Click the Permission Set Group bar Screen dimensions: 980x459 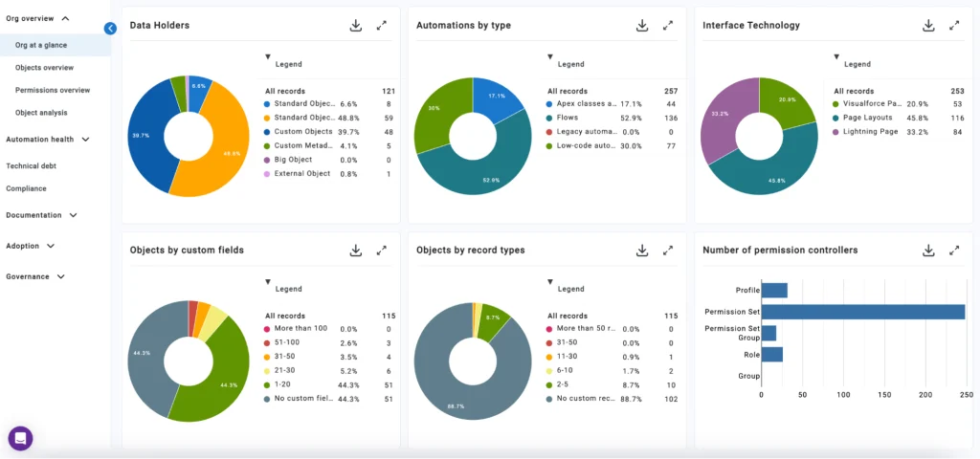[768, 333]
